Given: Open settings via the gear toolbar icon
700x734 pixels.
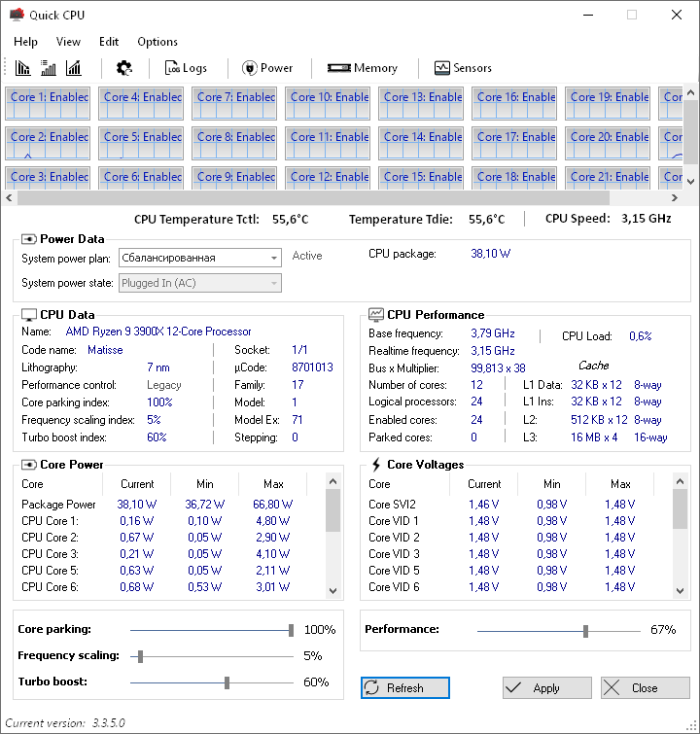Looking at the screenshot, I should tap(124, 68).
